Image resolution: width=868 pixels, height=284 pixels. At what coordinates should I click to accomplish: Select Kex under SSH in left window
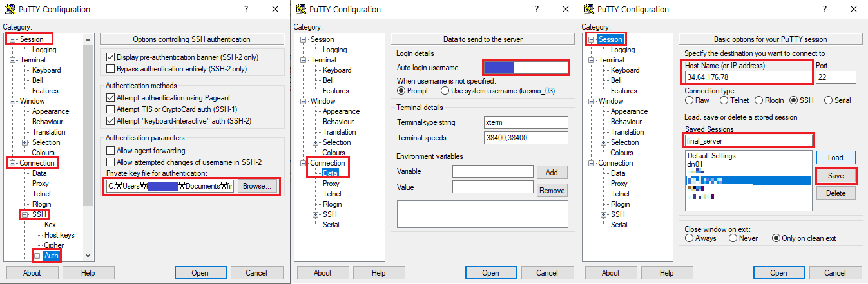(50, 225)
